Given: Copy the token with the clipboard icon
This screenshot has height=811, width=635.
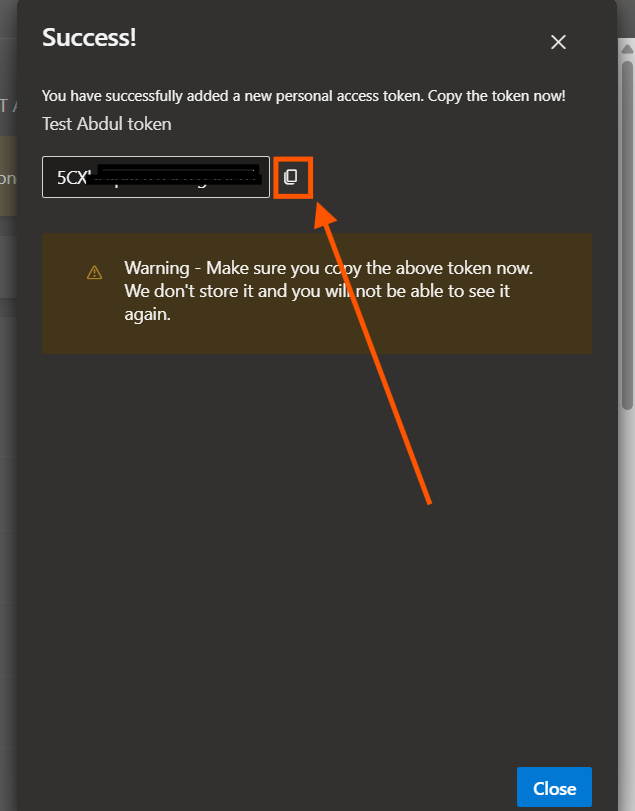Looking at the screenshot, I should click(x=291, y=177).
